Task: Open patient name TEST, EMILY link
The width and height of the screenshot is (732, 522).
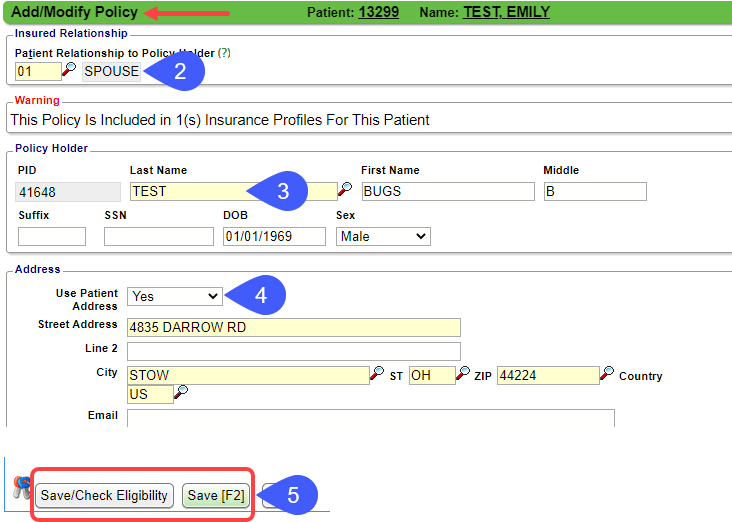Action: [507, 12]
